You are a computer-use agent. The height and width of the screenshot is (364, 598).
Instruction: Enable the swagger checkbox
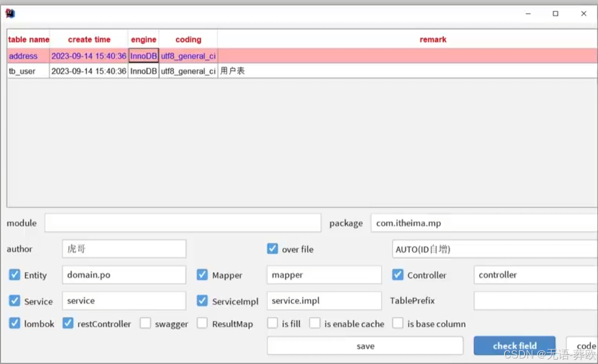(145, 324)
